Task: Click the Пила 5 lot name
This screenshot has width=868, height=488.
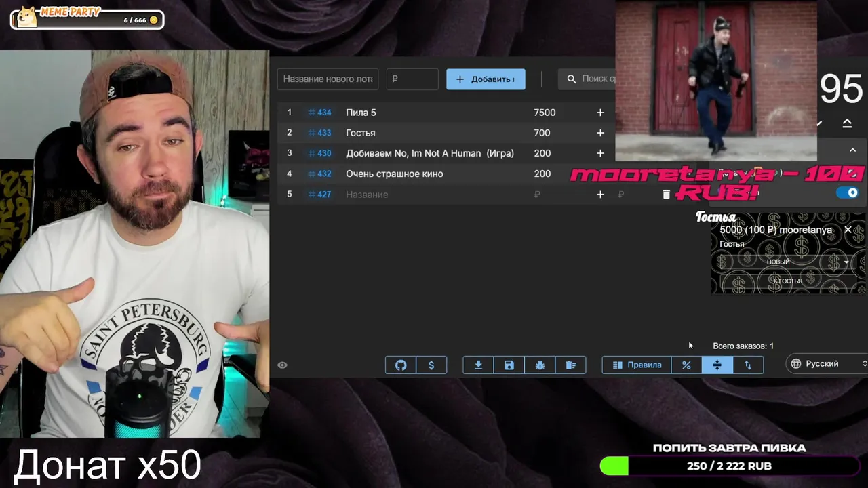Action: [361, 113]
